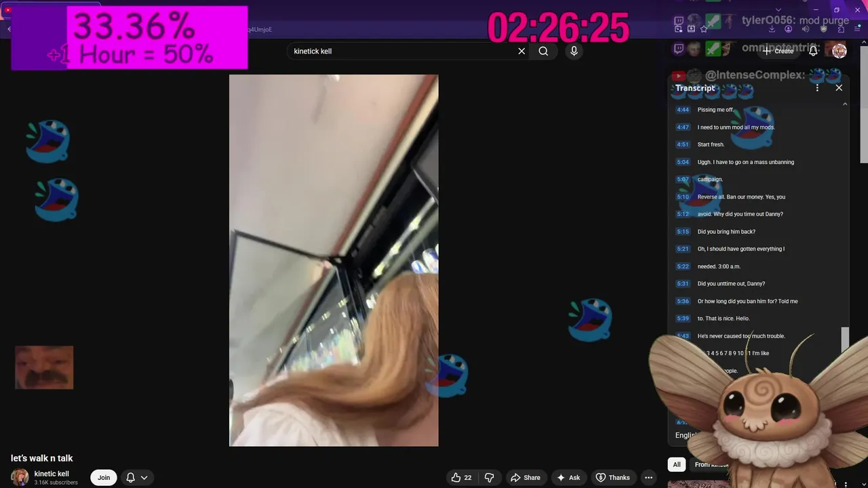Screen dimensions: 868x488
Task: Open more actions ellipsis under video
Action: 648,478
